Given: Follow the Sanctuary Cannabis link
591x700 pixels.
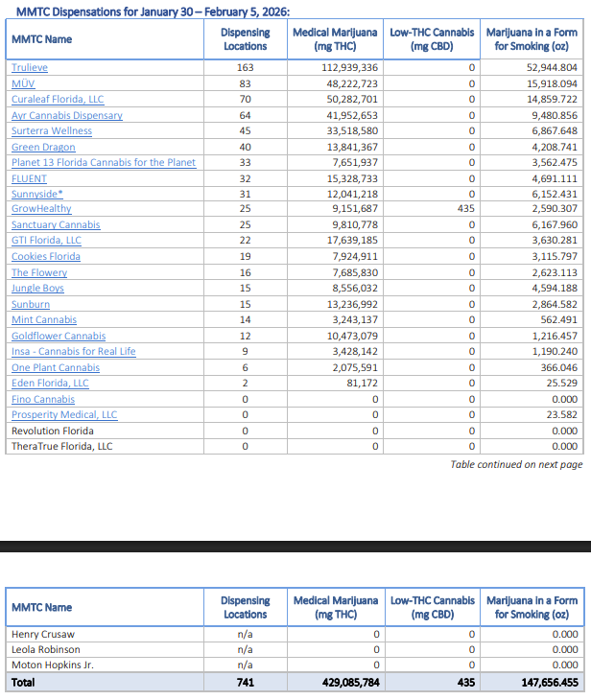Looking at the screenshot, I should pyautogui.click(x=56, y=225).
